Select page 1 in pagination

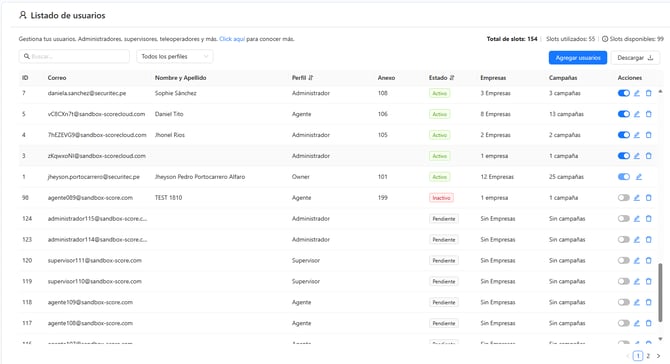click(638, 356)
